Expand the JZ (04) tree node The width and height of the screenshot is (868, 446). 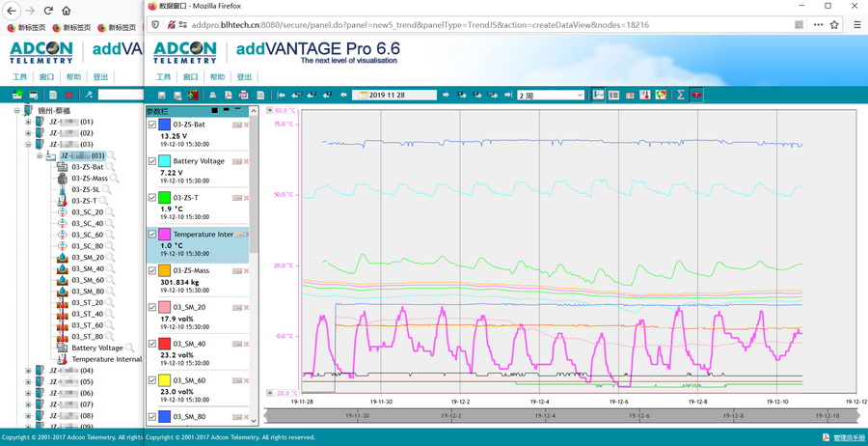tap(28, 371)
